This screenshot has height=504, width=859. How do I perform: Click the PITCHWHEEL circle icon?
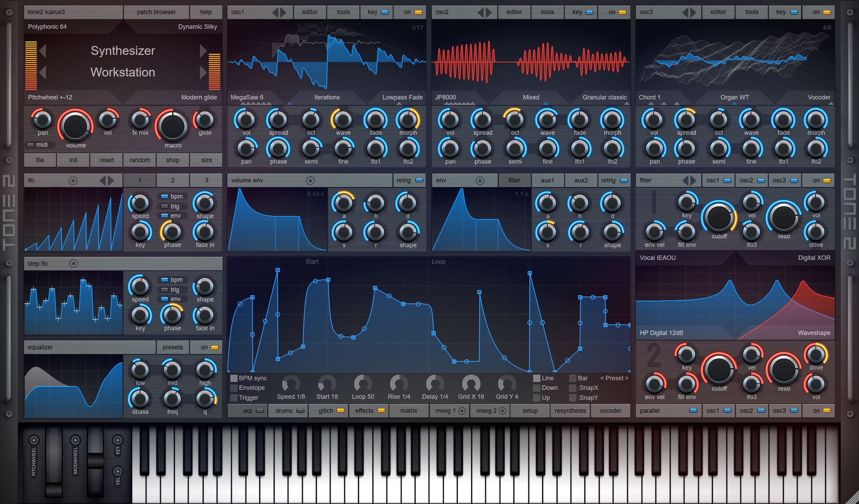tap(34, 440)
